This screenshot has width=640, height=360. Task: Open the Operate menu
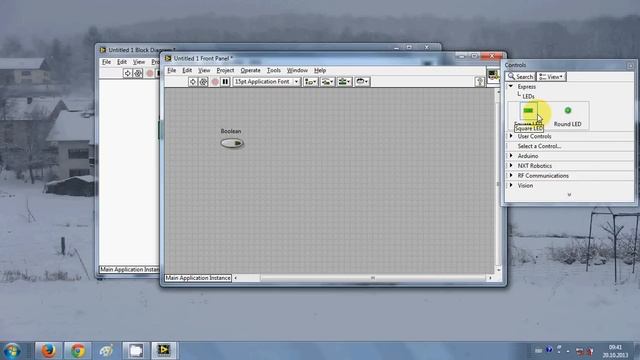[x=250, y=70]
